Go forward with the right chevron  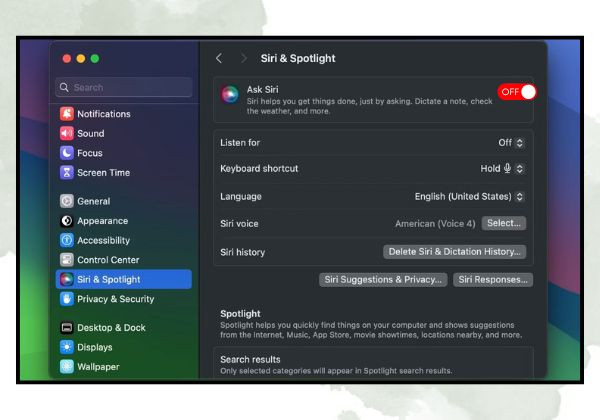[x=243, y=58]
